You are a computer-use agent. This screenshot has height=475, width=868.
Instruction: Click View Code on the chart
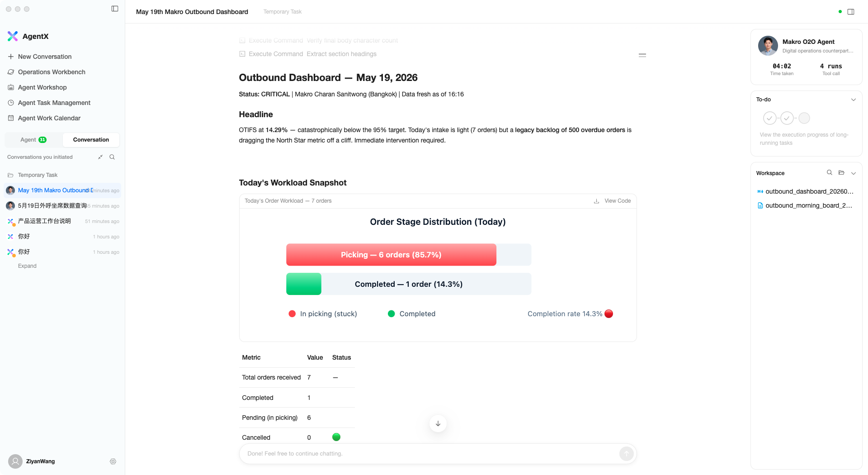point(618,201)
